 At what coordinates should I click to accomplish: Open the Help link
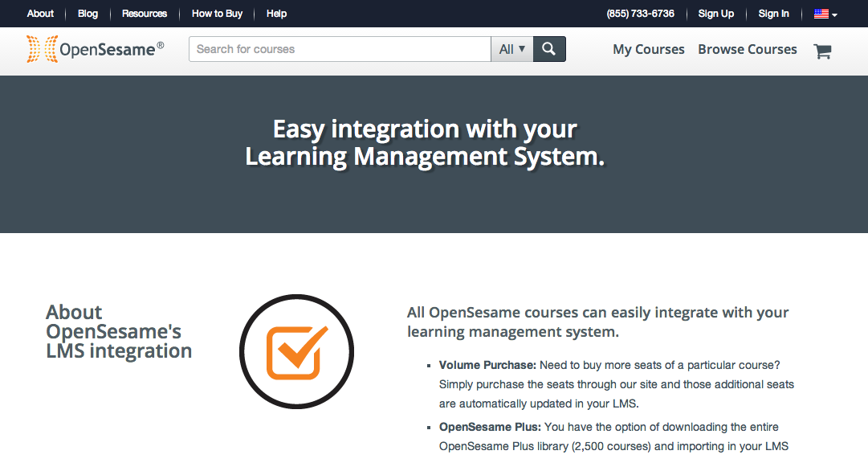point(276,14)
